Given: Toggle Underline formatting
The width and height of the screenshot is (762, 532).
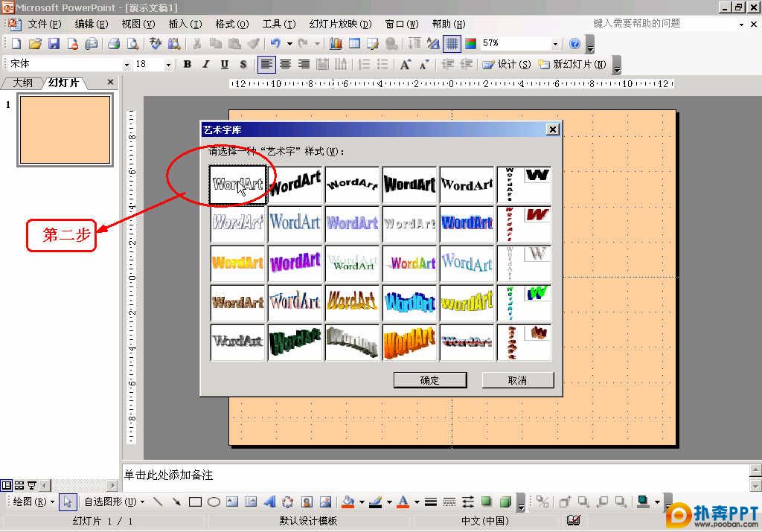Looking at the screenshot, I should tap(225, 64).
